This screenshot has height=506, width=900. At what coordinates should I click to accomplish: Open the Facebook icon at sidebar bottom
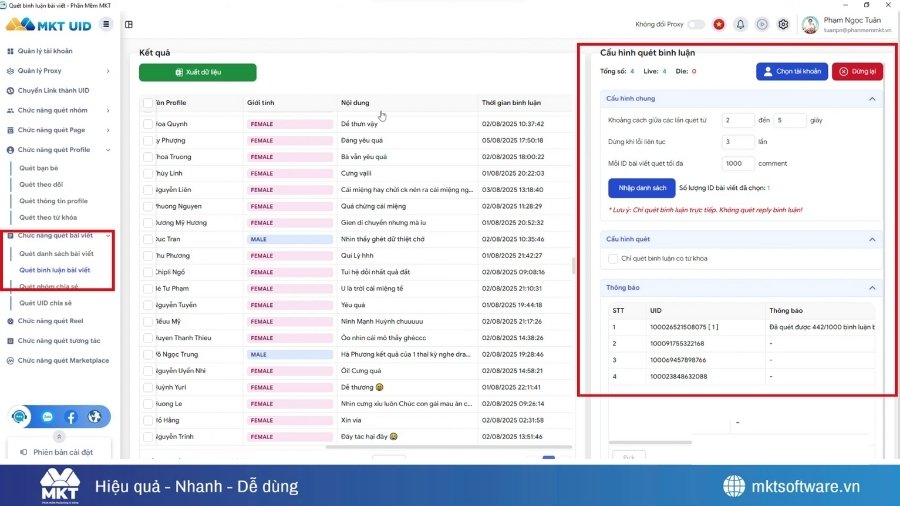71,417
